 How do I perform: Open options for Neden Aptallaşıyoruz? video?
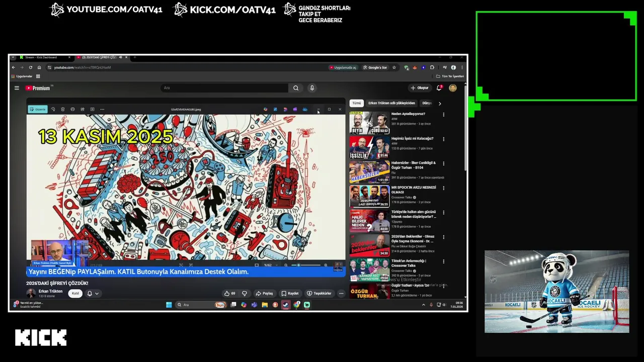pos(443,115)
